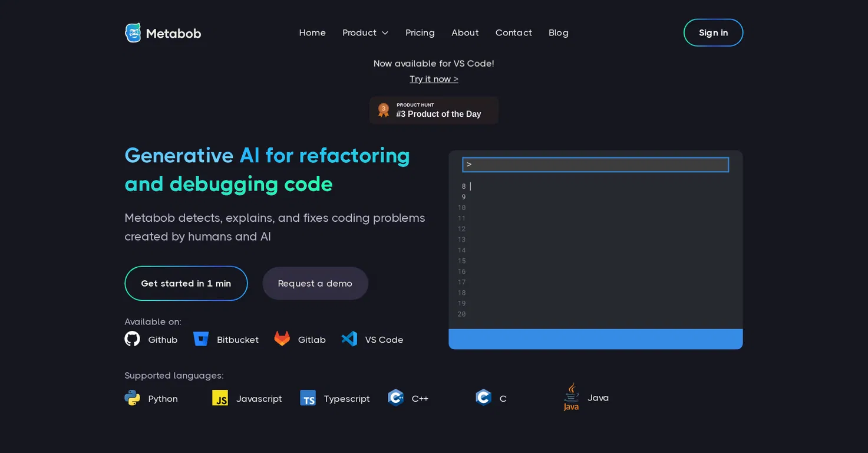Click the Request a demo button

click(x=315, y=283)
